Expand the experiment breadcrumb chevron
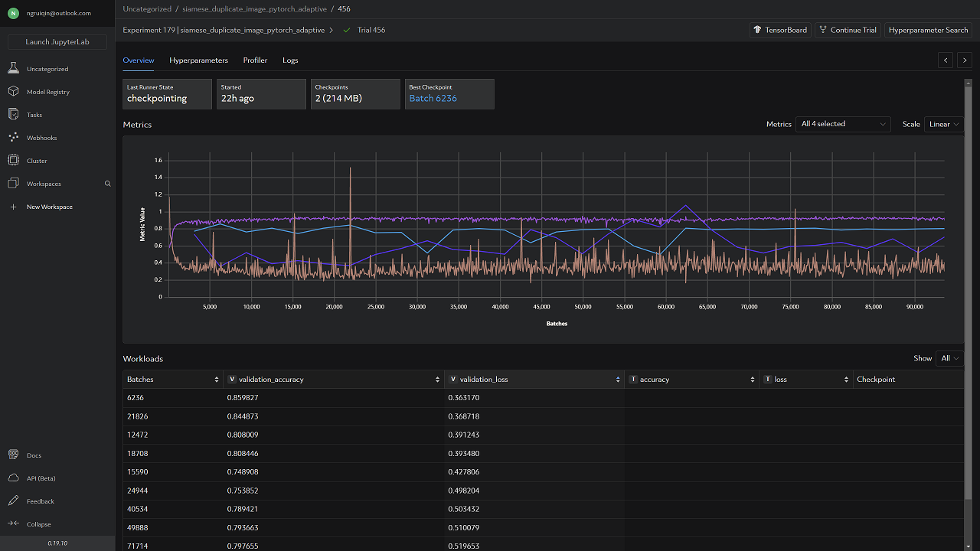980x551 pixels. pos(331,30)
